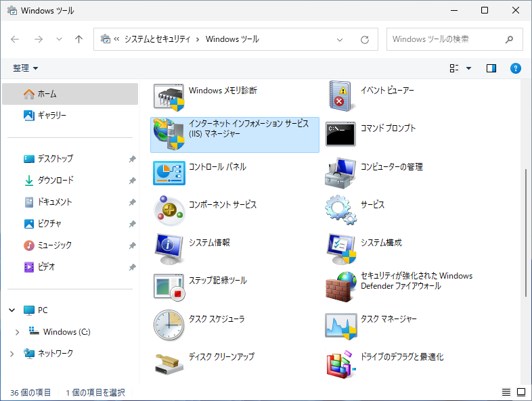Select the IIS マネージャー icon
532x401 pixels.
169,135
